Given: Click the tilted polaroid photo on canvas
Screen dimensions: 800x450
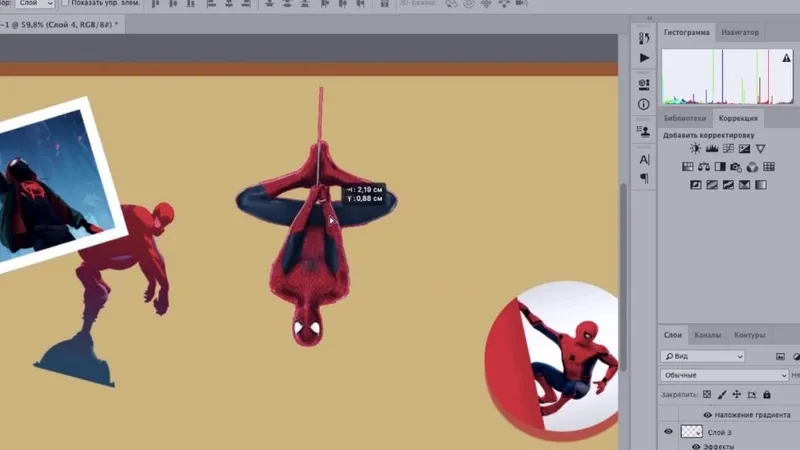Looking at the screenshot, I should (54, 184).
